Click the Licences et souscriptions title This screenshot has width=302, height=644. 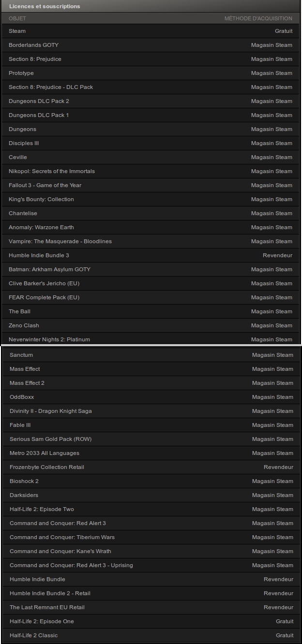(45, 6)
